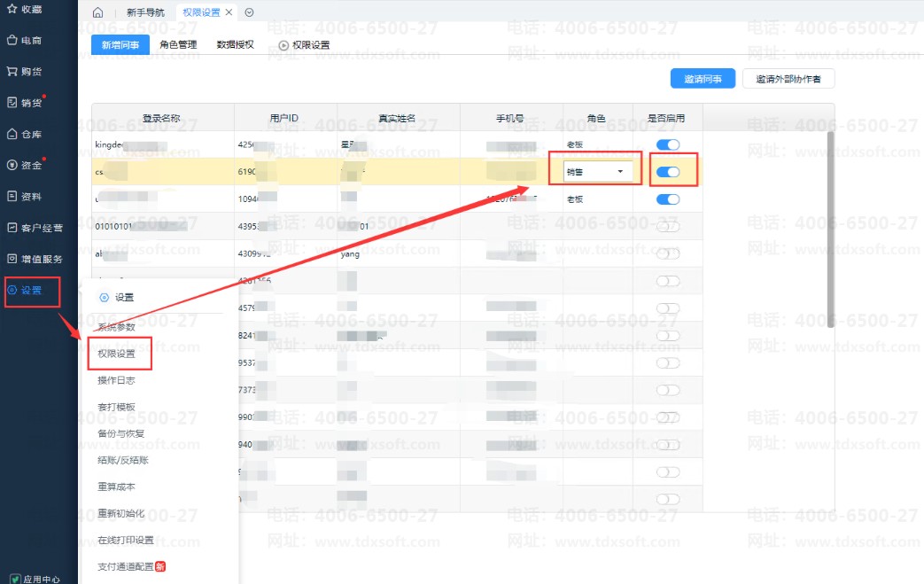Select 操作日志 from settings menu
This screenshot has height=584, width=924.
click(x=116, y=380)
